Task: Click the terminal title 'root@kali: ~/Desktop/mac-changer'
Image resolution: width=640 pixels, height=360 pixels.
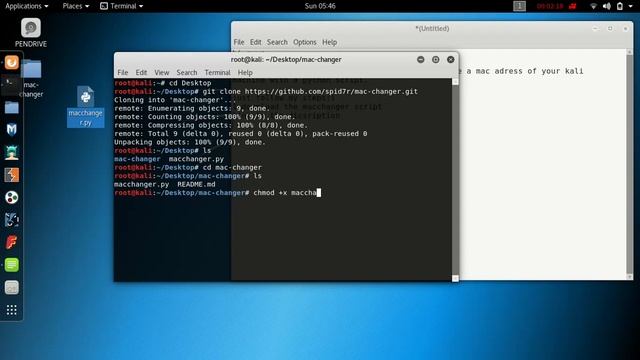Action: [x=286, y=60]
